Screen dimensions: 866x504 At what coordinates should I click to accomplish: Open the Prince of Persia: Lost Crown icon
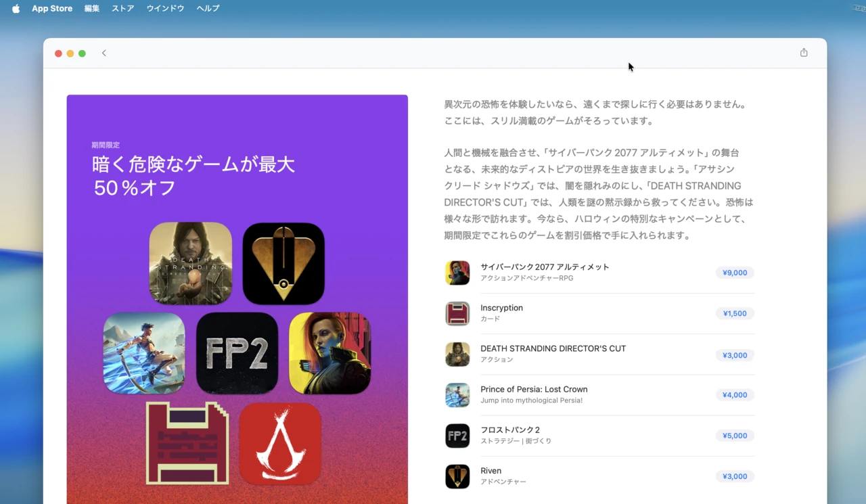457,394
